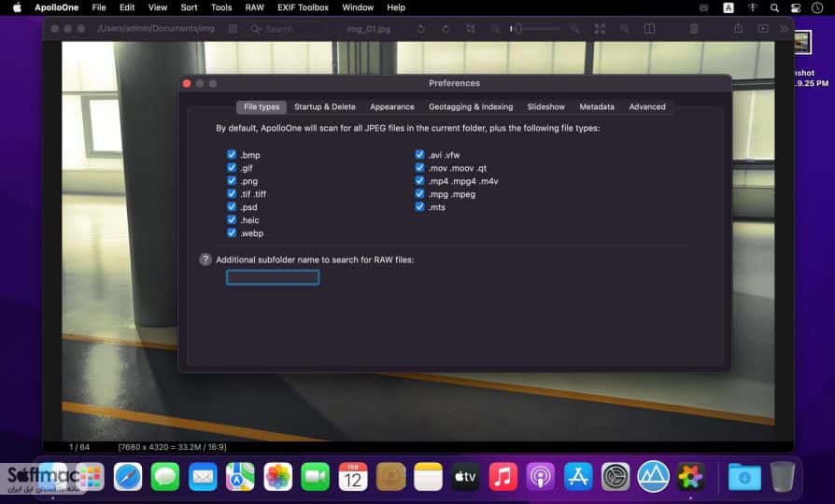Uncheck the .avi .vfw file type

point(419,154)
